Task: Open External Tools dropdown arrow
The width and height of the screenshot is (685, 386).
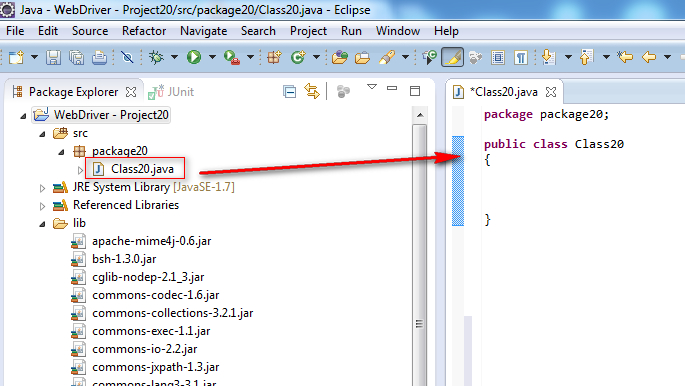Action: (250, 57)
